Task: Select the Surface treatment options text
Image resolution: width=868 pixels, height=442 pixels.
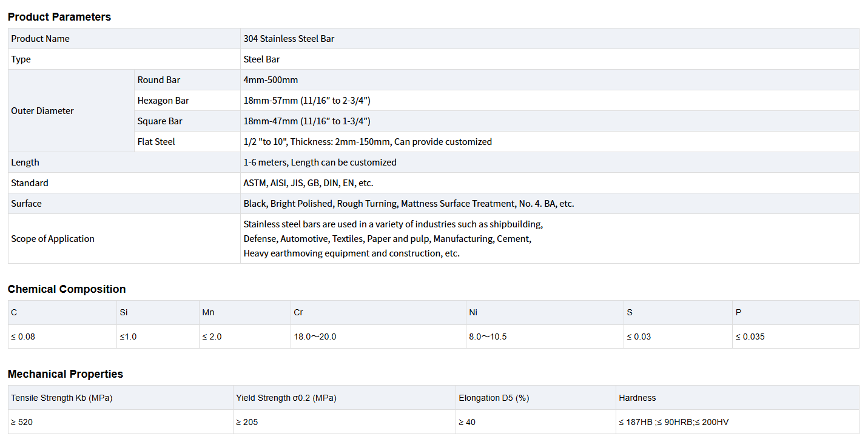Action: pyautogui.click(x=408, y=204)
